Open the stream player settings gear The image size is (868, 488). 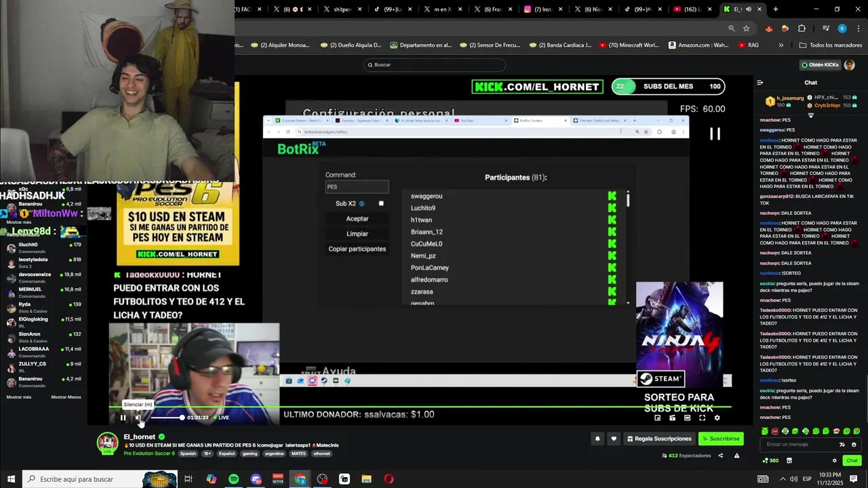(x=717, y=418)
